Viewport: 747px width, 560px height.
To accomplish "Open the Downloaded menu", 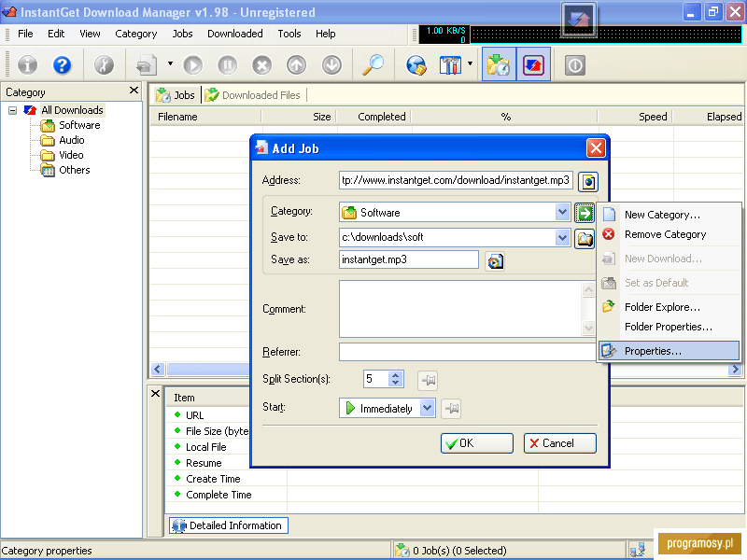I will coord(235,34).
